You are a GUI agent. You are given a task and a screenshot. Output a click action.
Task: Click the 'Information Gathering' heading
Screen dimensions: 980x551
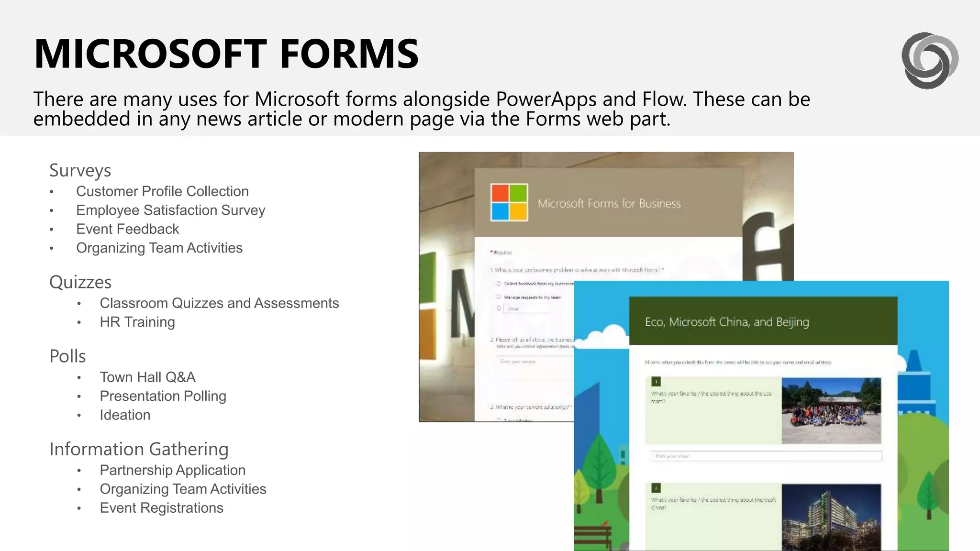(x=139, y=450)
